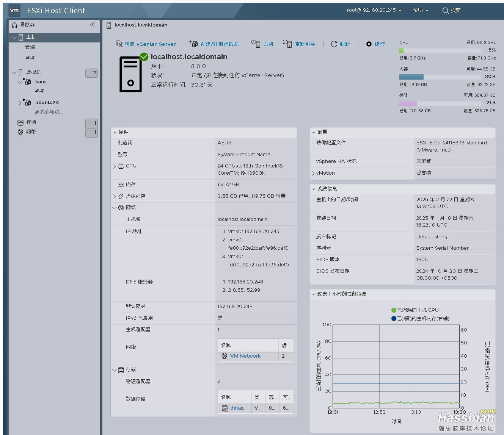The width and height of the screenshot is (504, 435).
Task: Click the performance chart area
Action: (396, 366)
